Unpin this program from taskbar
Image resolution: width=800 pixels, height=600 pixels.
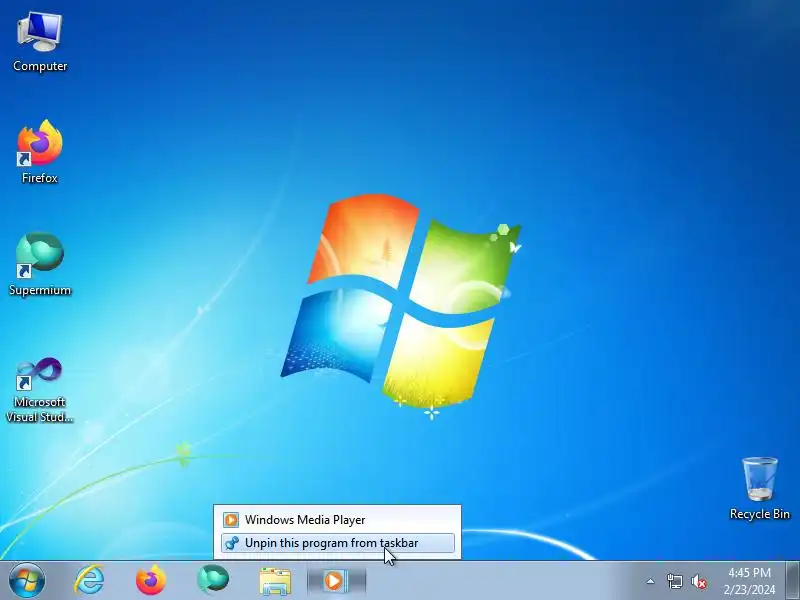[x=337, y=543]
